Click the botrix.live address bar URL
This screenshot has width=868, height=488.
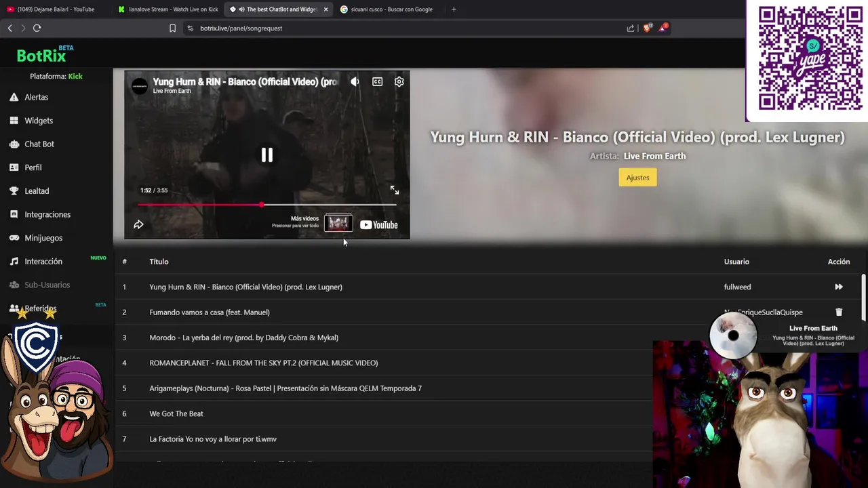coord(241,28)
